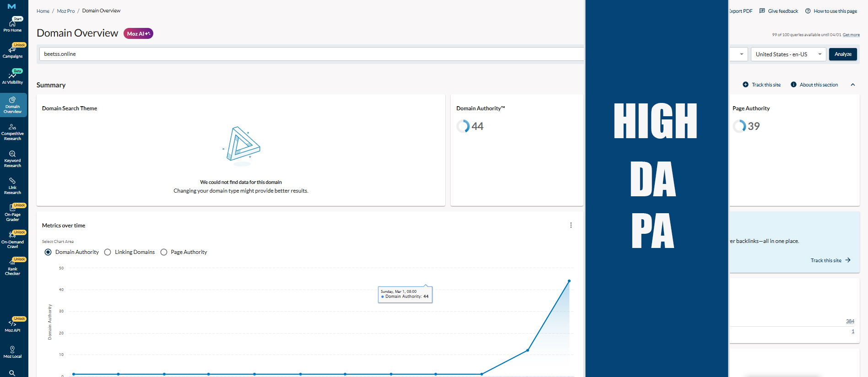Click Domain Search Theme heading
Screen dimensions: 868x377
[70, 108]
